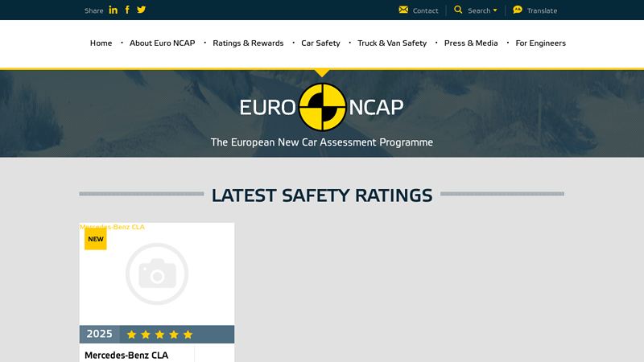Expand the Search dropdown arrow

tap(495, 10)
